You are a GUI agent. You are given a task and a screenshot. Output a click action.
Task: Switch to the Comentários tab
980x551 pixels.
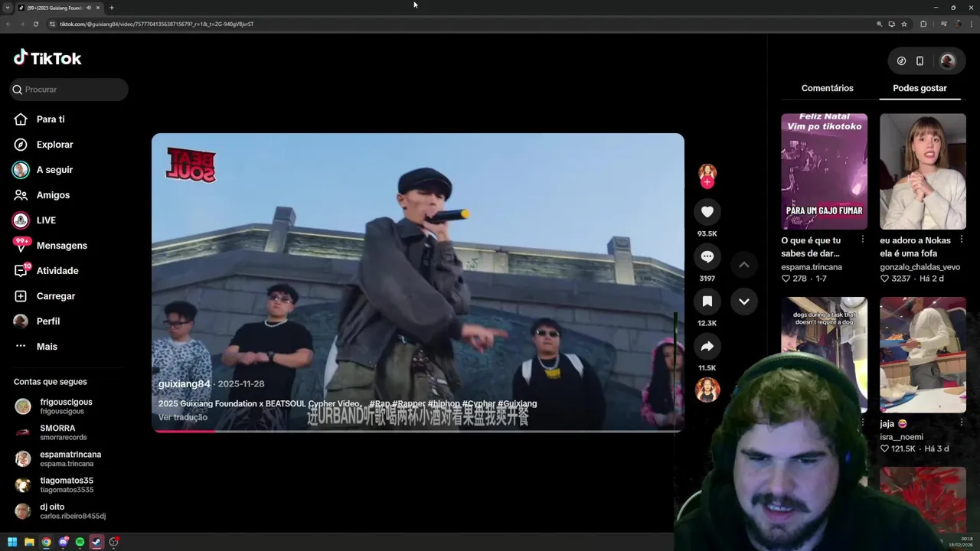pyautogui.click(x=827, y=88)
